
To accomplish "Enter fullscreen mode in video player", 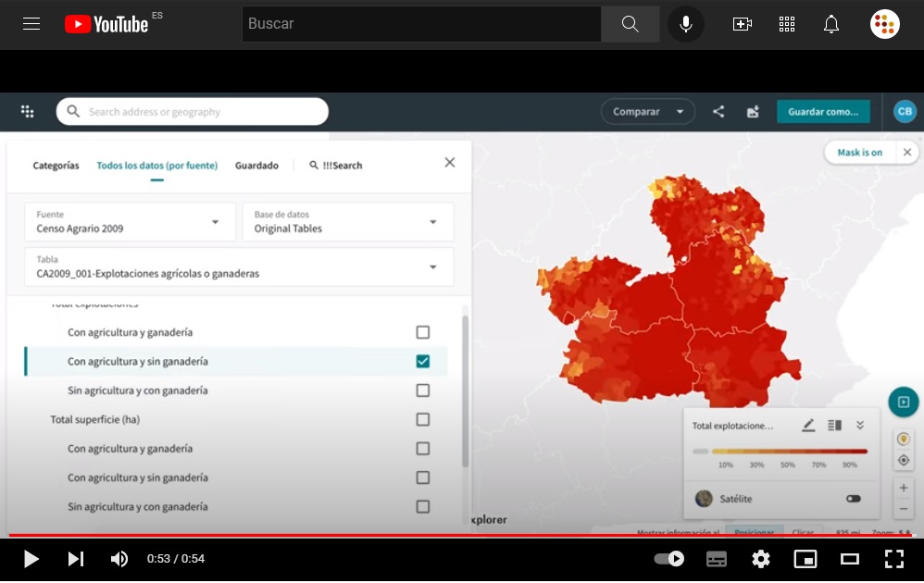I will pos(893,559).
